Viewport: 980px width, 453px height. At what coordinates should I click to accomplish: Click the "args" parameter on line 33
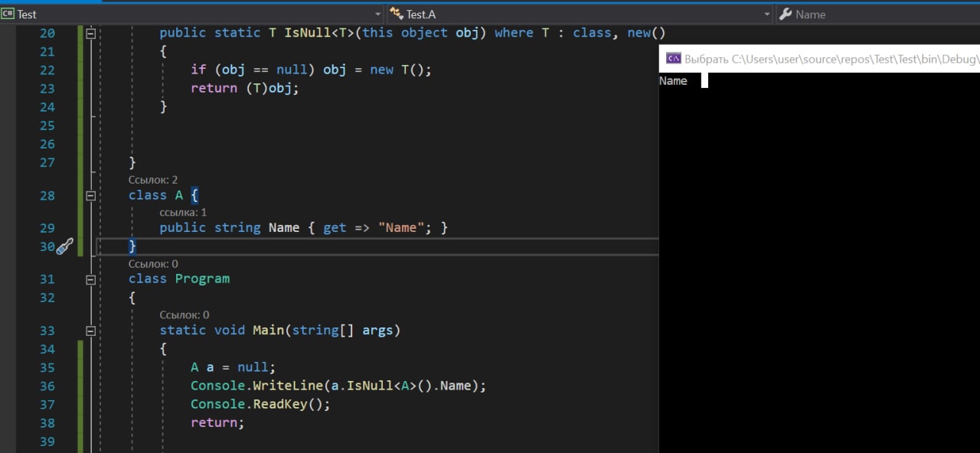coord(377,330)
